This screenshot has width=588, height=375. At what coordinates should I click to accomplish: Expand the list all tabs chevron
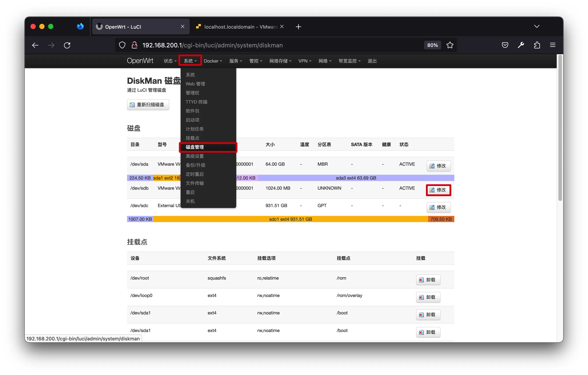(x=536, y=26)
